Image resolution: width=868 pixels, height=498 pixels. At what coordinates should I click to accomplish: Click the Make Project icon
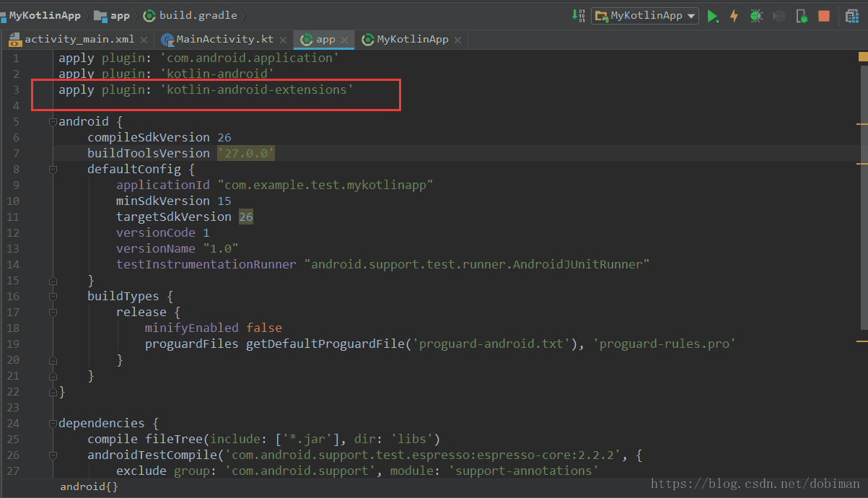578,15
